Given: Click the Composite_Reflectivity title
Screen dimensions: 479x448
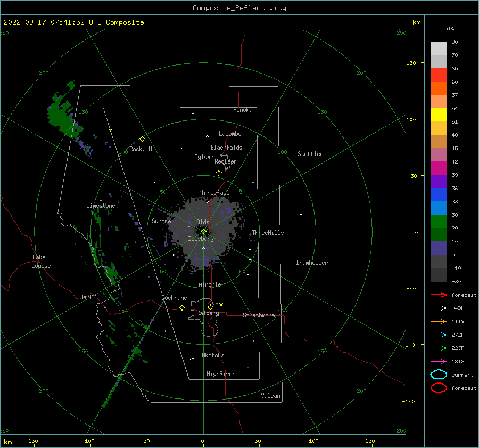Looking at the screenshot, I should (240, 8).
